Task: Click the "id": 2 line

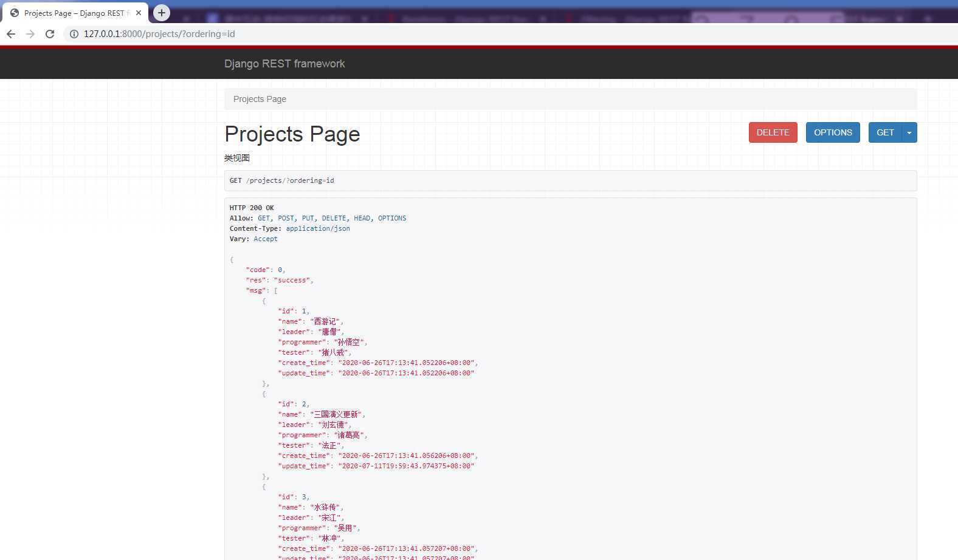Action: tap(294, 404)
